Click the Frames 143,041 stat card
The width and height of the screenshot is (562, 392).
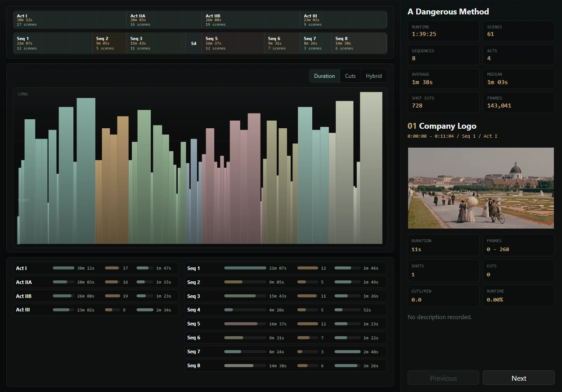(519, 102)
